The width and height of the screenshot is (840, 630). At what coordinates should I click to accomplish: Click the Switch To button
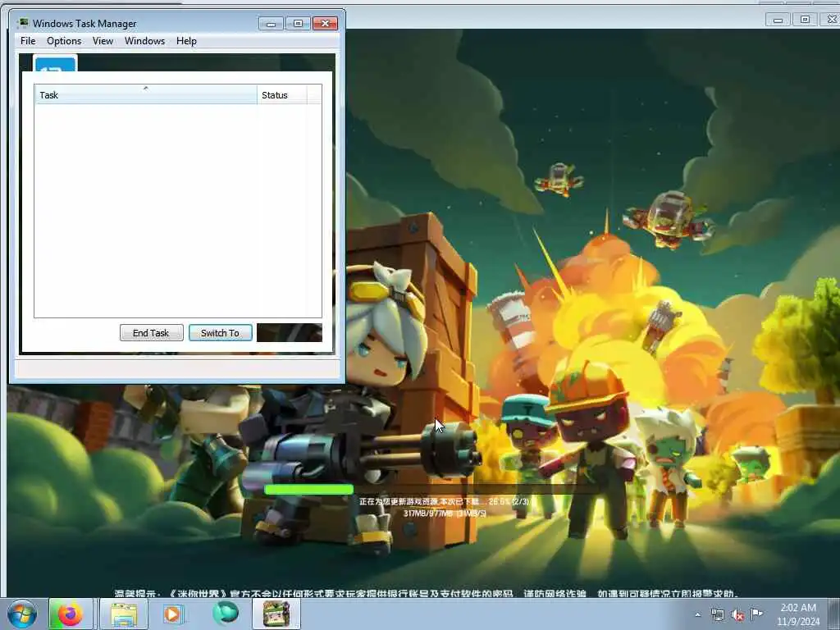click(x=220, y=333)
